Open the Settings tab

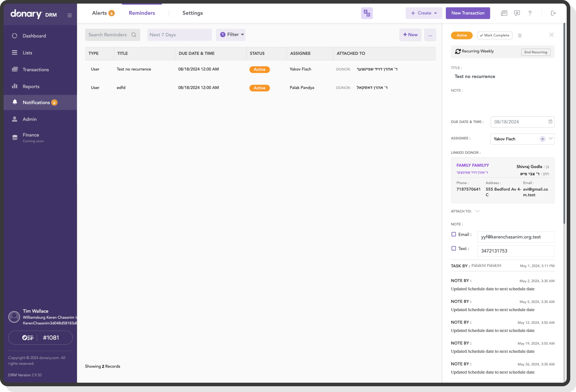pos(192,13)
